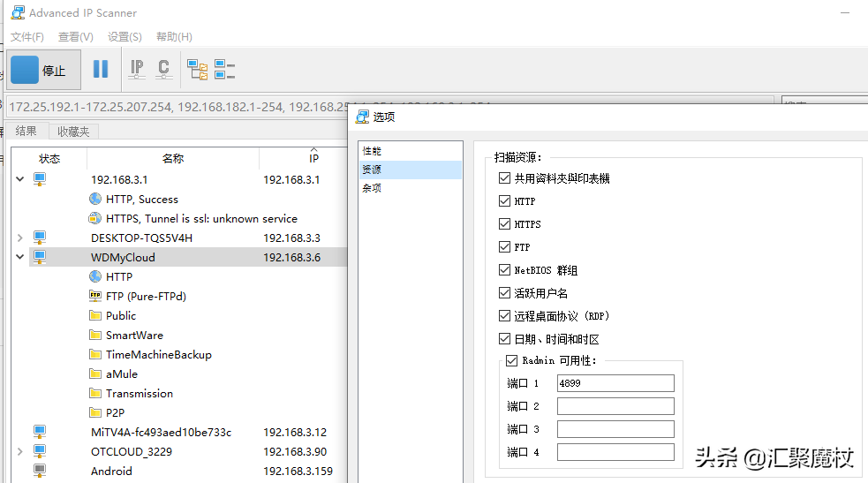Toggle the 日期、时间和时区 checkbox
Image resolution: width=868 pixels, height=483 pixels.
click(x=504, y=338)
